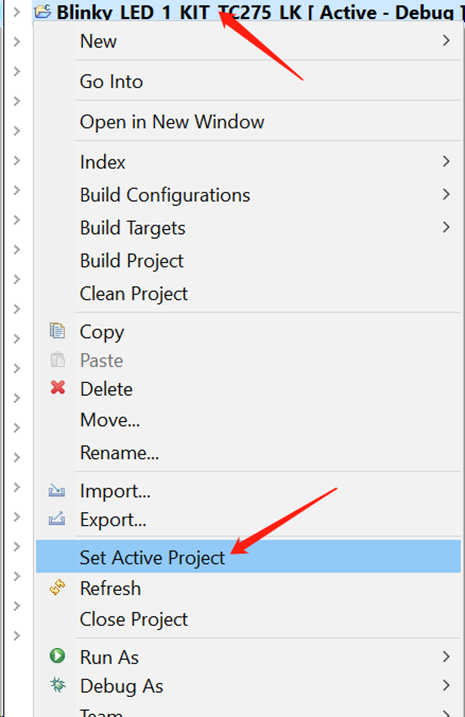465x717 pixels.
Task: Choose Build Project from context menu
Action: coord(132,261)
